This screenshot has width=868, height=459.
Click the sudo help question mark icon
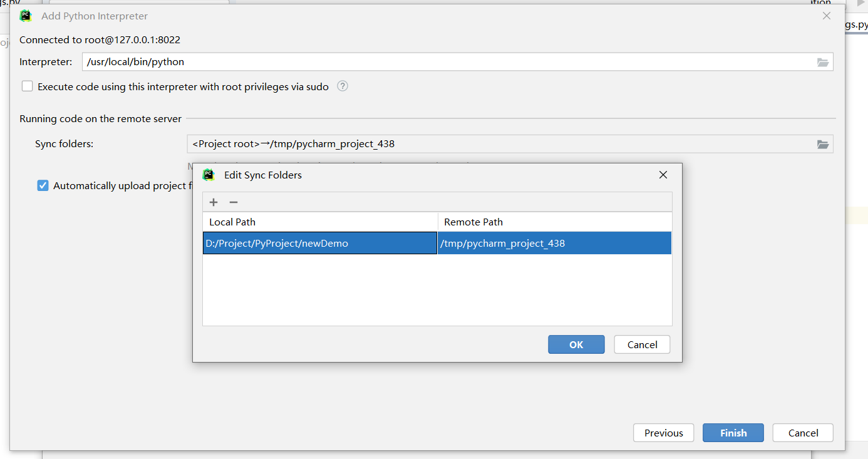pos(343,86)
